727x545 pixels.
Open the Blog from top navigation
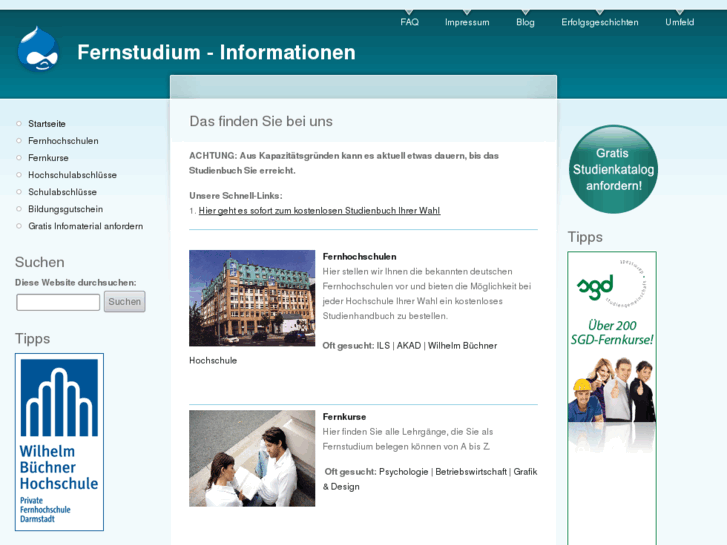click(x=525, y=22)
